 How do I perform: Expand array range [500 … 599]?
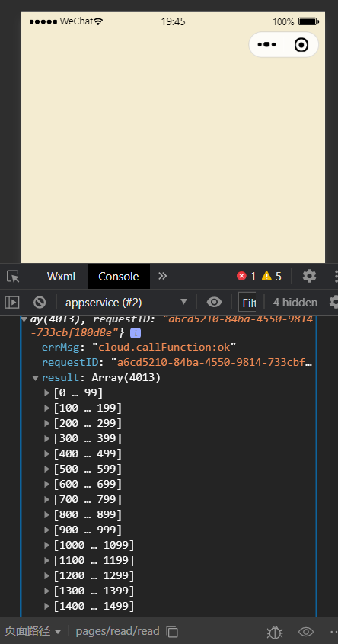(x=46, y=469)
